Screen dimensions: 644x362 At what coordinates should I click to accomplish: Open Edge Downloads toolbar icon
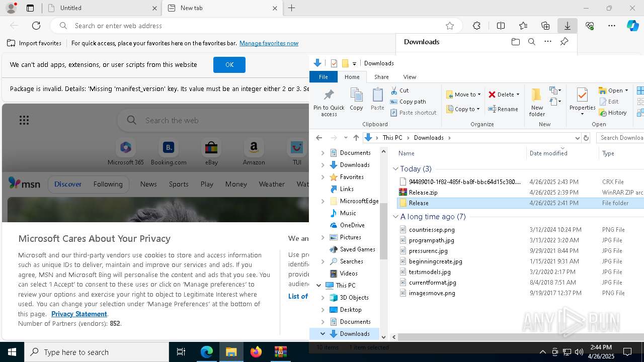pos(567,26)
